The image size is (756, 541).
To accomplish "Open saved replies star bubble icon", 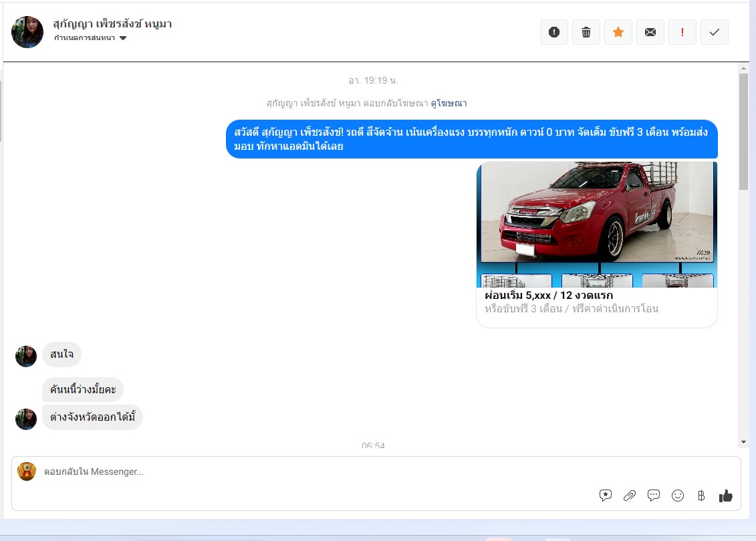I will click(x=606, y=496).
